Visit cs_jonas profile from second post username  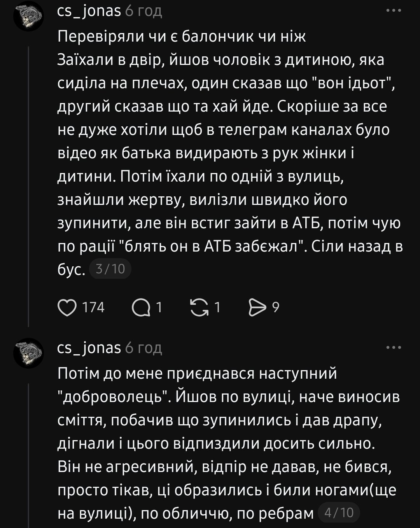click(x=89, y=347)
